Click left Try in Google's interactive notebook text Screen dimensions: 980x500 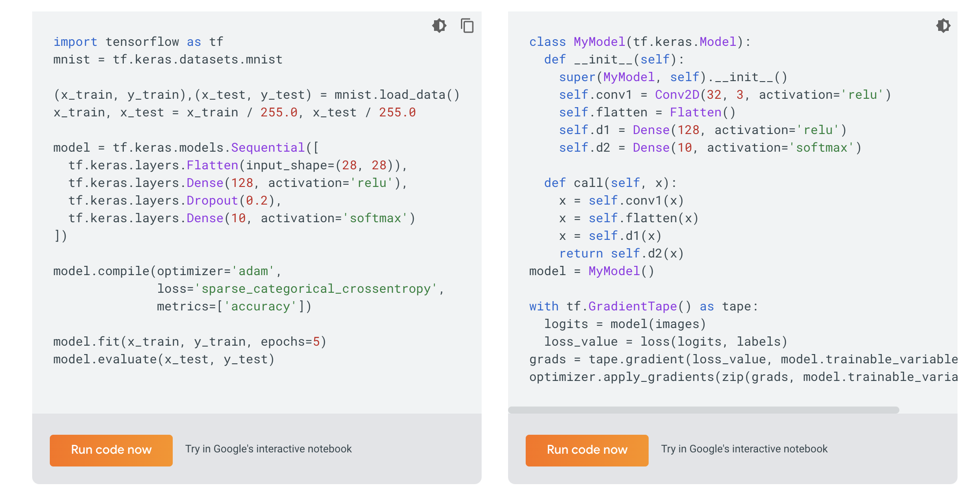(268, 449)
